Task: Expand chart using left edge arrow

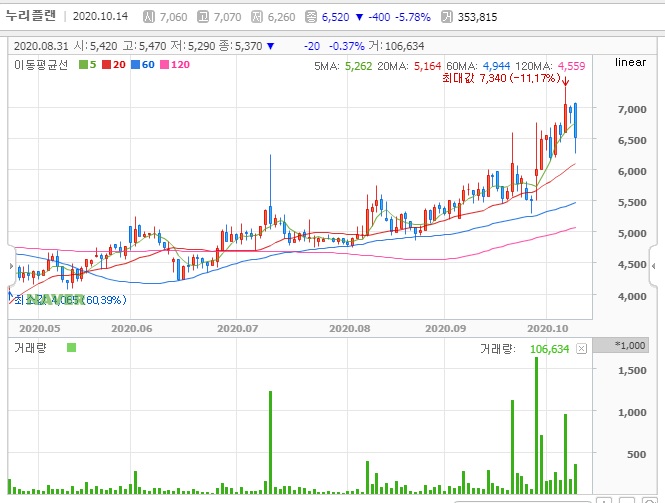Action: pyautogui.click(x=11, y=266)
